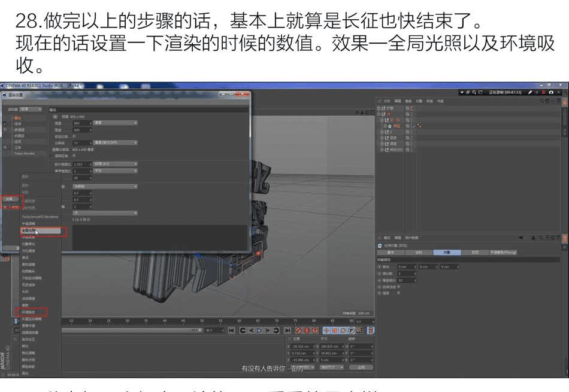This screenshot has height=392, width=569.
Task: Toggle the 保存 checkmark in render settings list
Action: (x=5, y=124)
